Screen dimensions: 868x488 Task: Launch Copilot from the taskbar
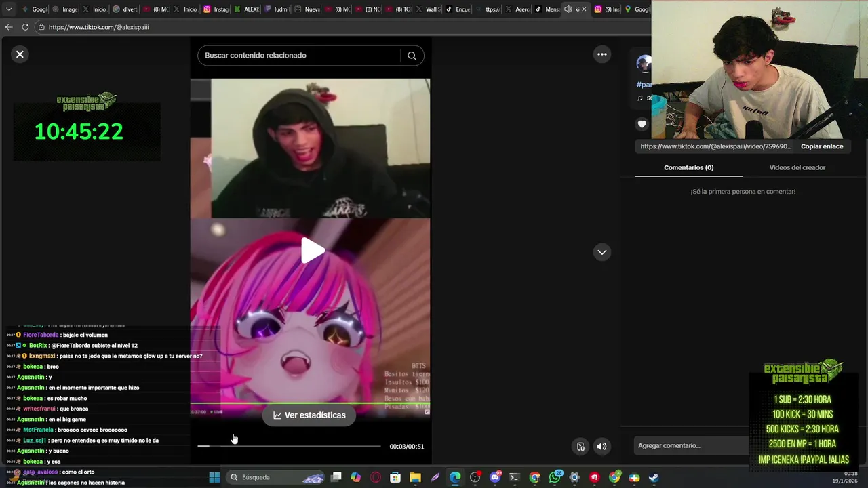tap(355, 477)
